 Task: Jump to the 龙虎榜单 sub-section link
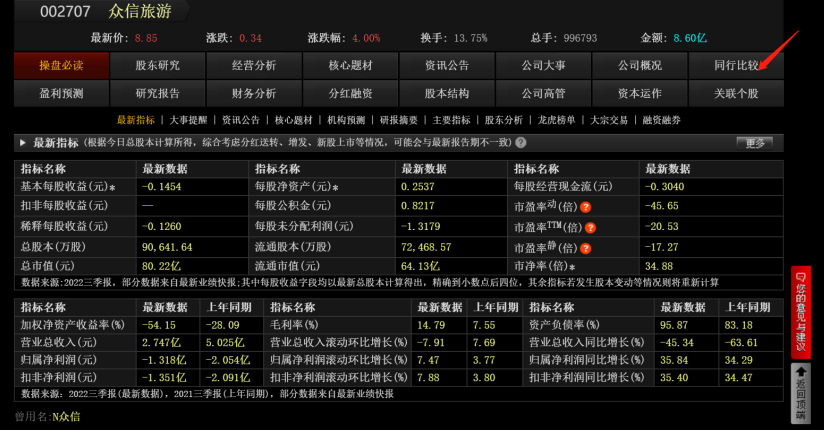point(556,120)
